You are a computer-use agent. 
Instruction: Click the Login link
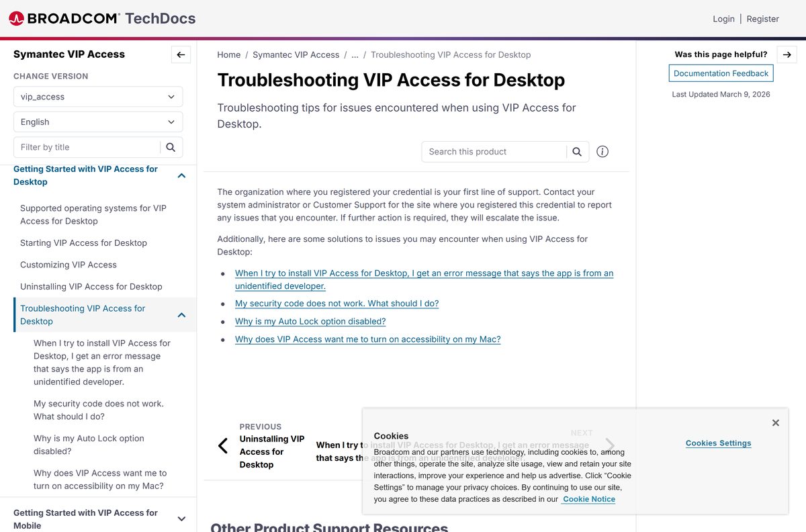pyautogui.click(x=723, y=19)
